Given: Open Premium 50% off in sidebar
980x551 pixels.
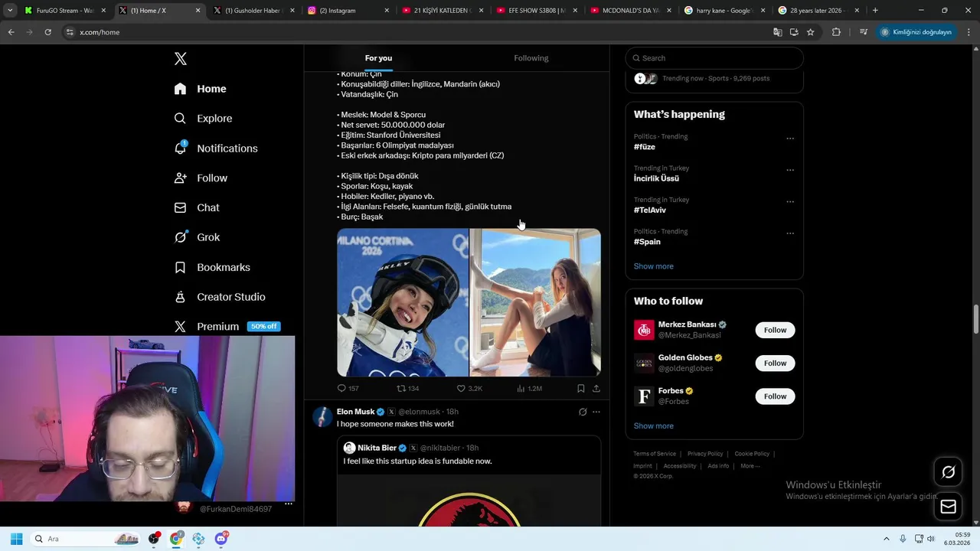Looking at the screenshot, I should pyautogui.click(x=227, y=327).
